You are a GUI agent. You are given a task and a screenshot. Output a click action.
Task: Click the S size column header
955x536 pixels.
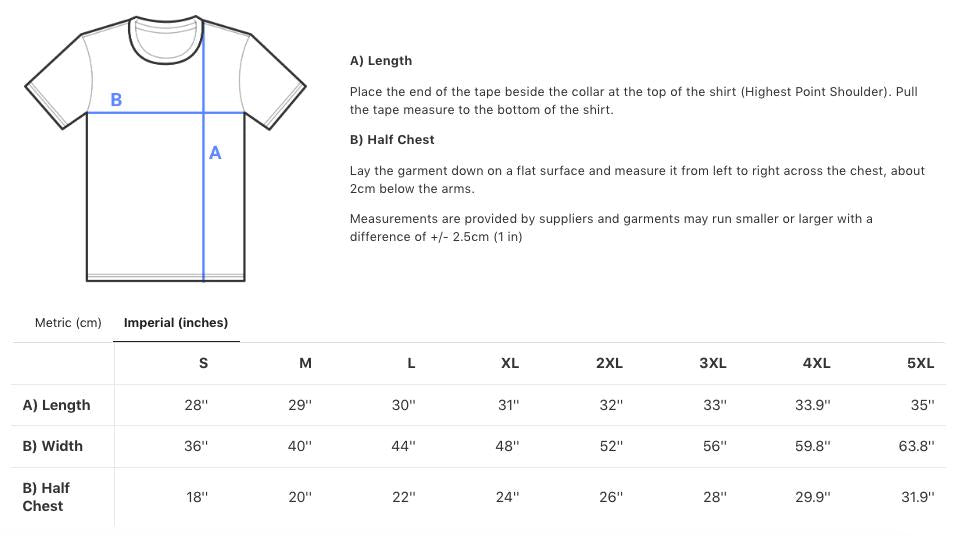(x=203, y=364)
